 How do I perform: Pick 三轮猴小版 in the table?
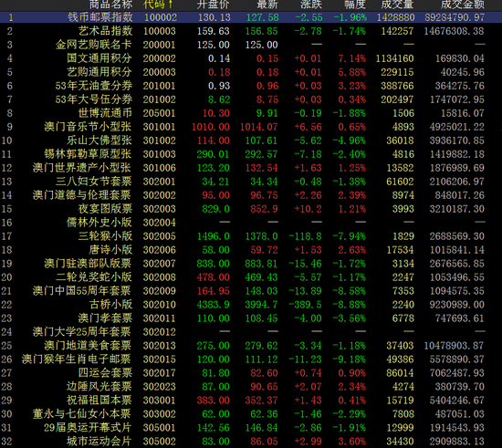[x=105, y=236]
